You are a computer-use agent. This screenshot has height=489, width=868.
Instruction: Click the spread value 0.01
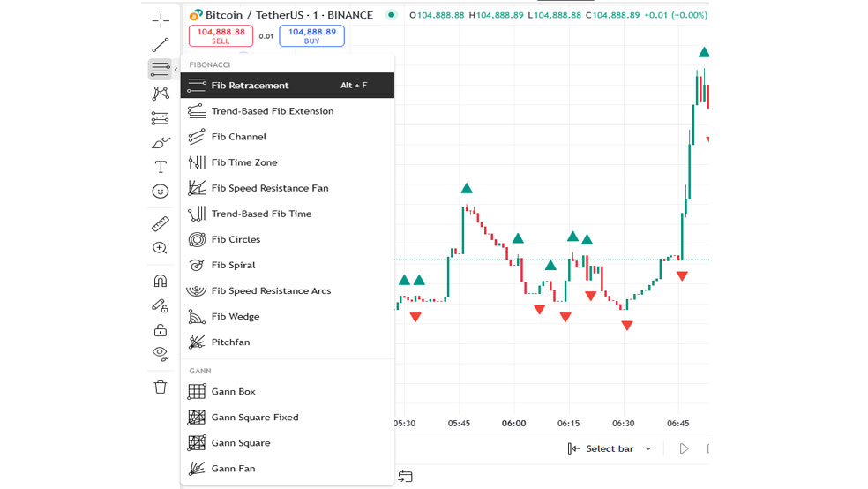266,36
